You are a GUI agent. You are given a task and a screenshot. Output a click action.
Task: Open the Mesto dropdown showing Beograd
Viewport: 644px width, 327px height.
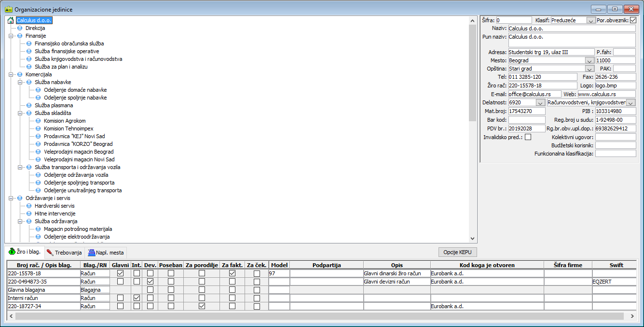coord(589,61)
